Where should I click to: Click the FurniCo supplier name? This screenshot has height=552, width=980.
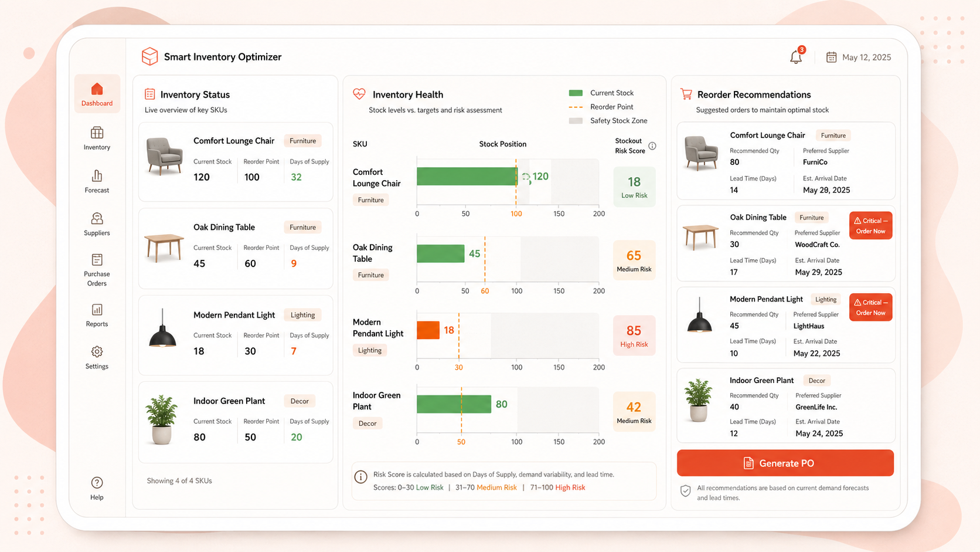click(815, 162)
